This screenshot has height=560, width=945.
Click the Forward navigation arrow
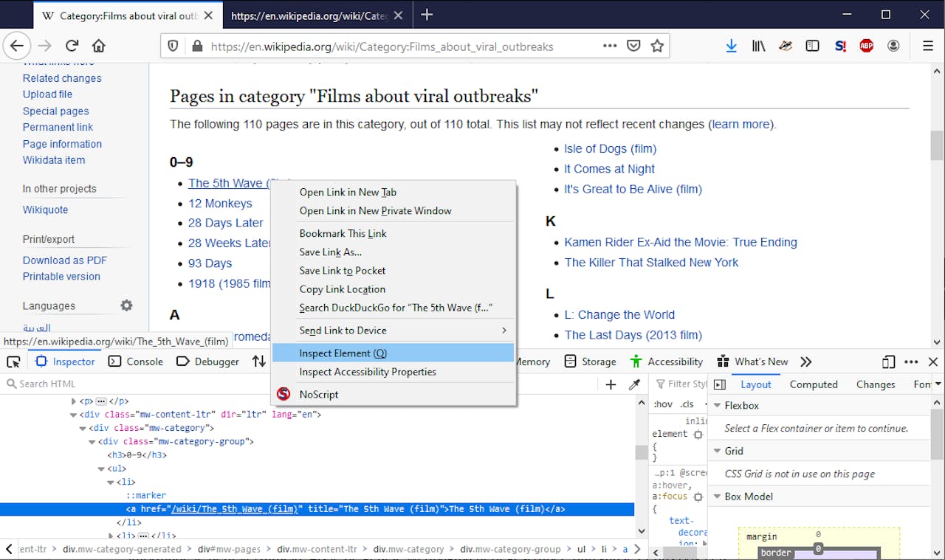[45, 46]
